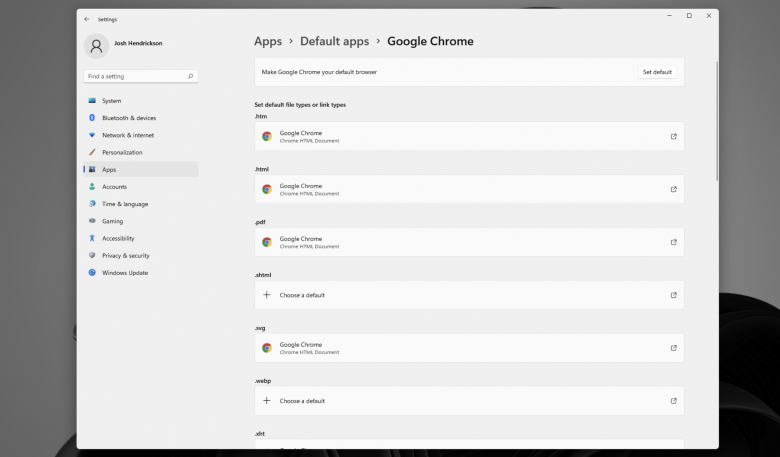This screenshot has width=780, height=457.
Task: Click the back arrow in Settings header
Action: [87, 19]
